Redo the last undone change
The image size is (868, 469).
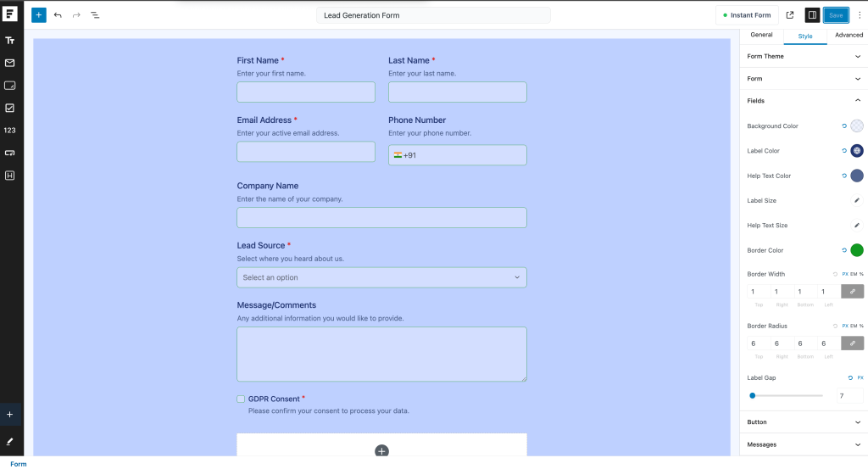[76, 15]
